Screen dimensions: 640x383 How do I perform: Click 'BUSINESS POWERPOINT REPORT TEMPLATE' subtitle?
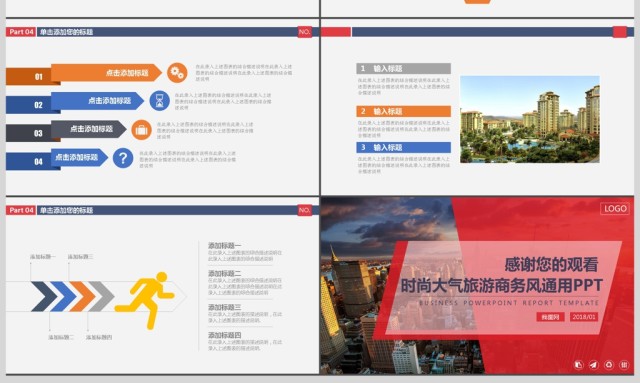[x=509, y=303]
